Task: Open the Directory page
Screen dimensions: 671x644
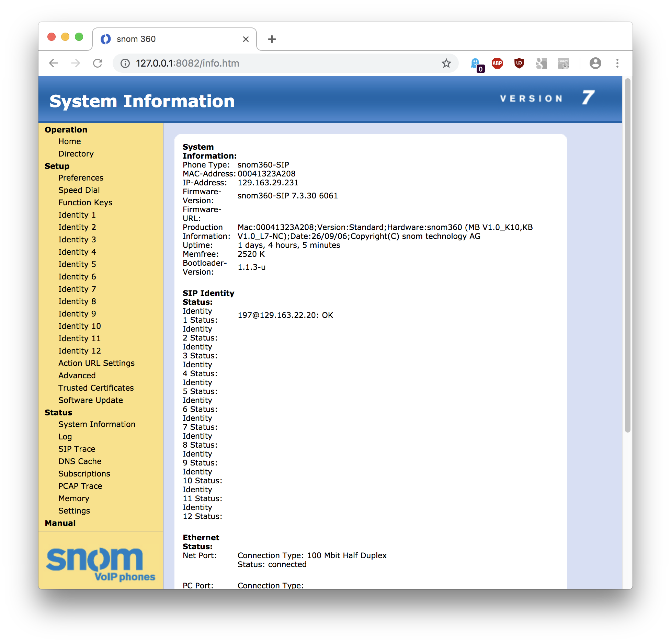Action: (x=76, y=153)
